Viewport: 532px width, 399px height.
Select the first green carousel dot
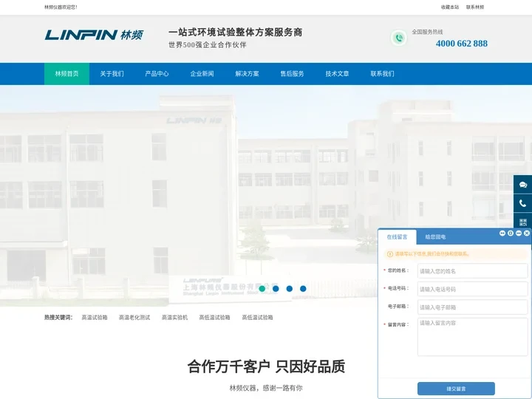coord(262,289)
